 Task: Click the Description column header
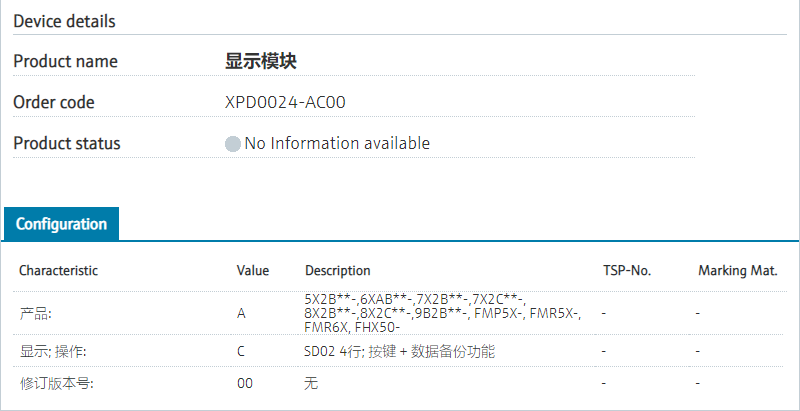(337, 270)
